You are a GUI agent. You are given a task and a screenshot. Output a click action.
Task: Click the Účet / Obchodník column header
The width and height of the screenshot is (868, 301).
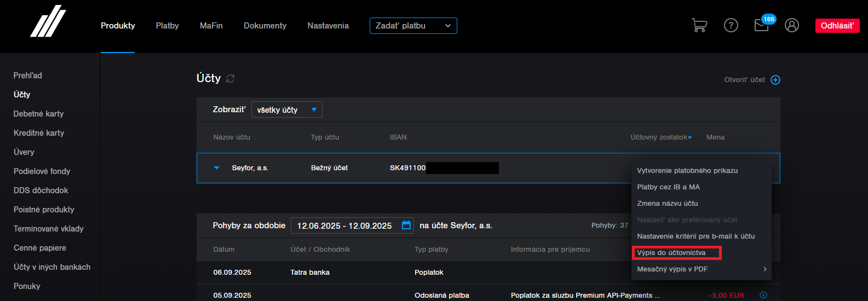320,250
